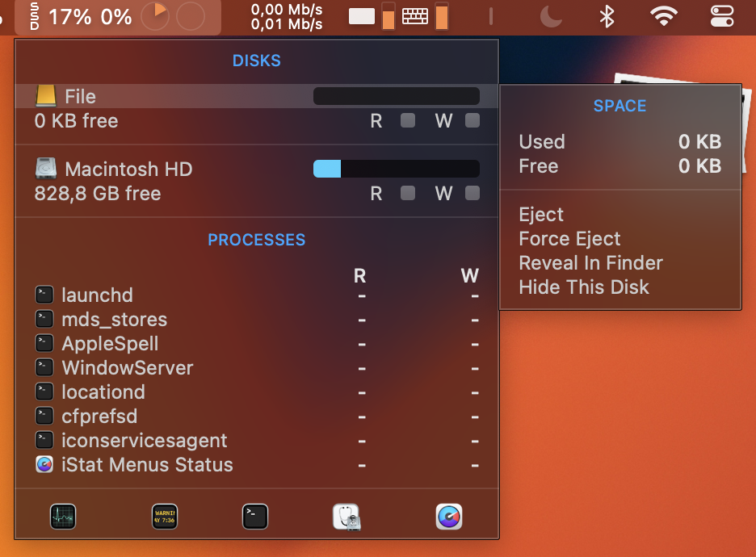Screen dimensions: 756x557
Task: Select Hide This Disk option
Action: coord(584,287)
